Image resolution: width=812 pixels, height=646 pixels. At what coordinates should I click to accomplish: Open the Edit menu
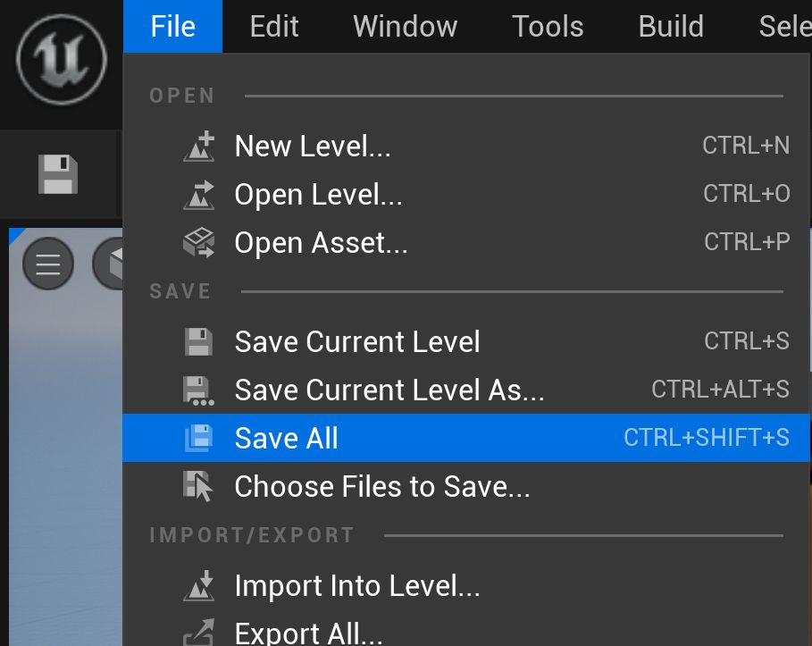click(x=274, y=27)
